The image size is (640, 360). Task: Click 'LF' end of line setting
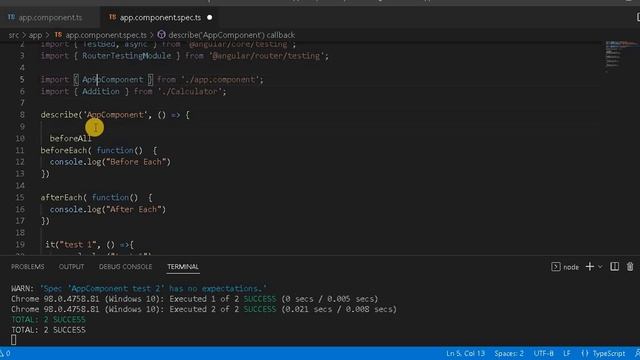pos(567,353)
